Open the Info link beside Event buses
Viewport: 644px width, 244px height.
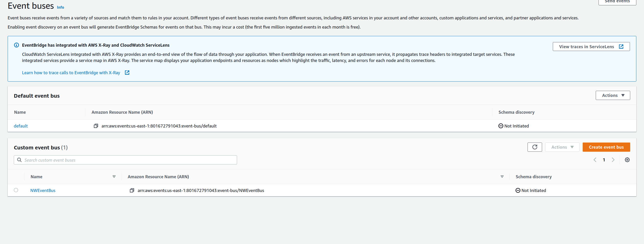[60, 7]
